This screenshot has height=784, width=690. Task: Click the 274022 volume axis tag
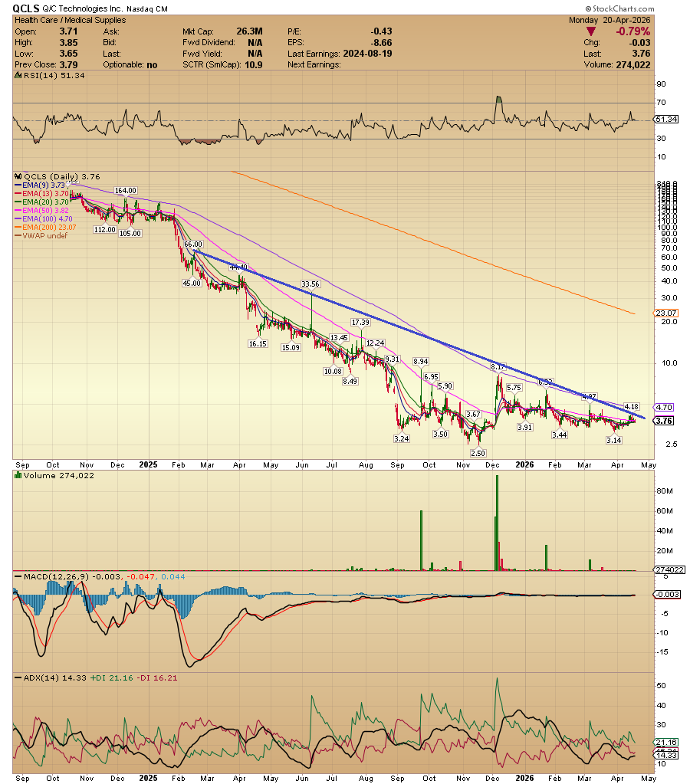669,569
